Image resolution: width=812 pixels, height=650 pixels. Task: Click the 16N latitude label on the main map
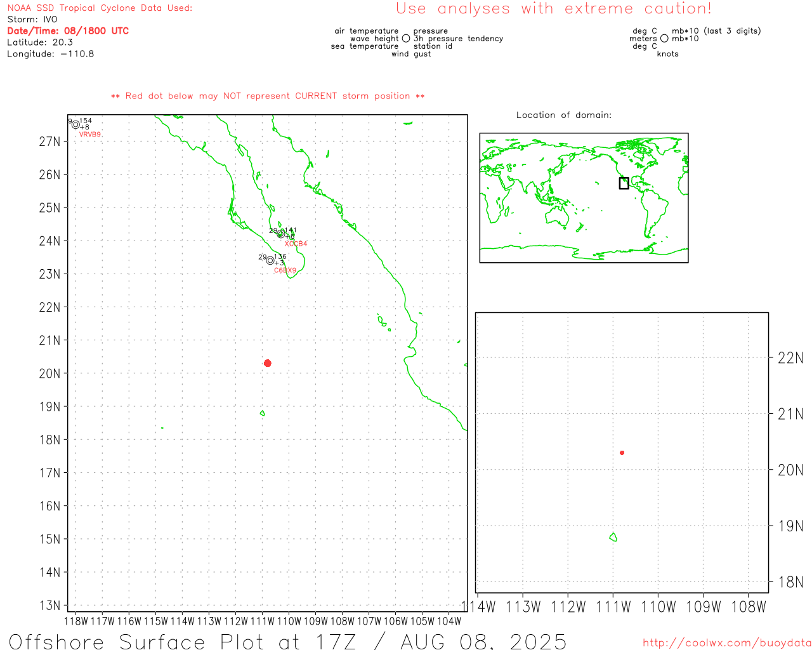point(50,506)
